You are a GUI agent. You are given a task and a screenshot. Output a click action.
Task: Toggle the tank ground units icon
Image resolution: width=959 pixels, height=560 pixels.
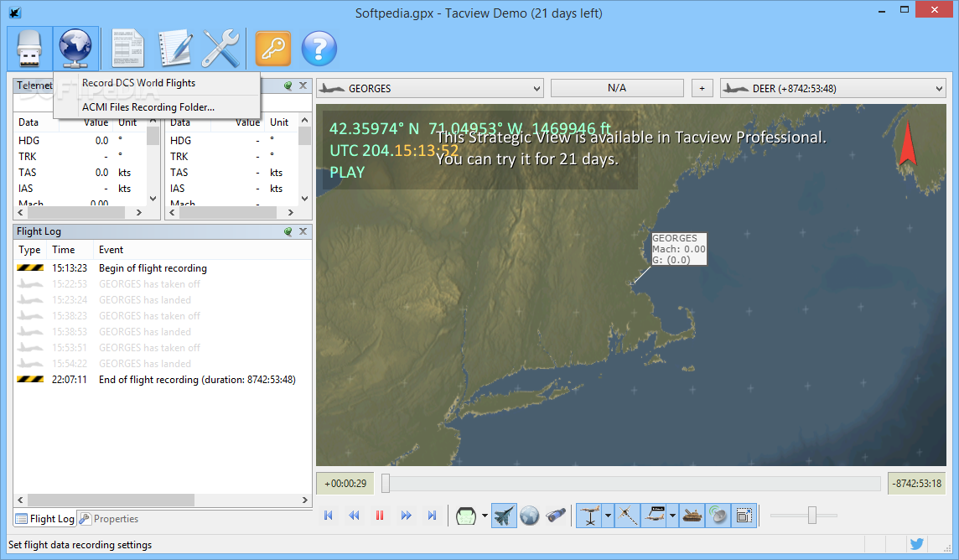(692, 516)
